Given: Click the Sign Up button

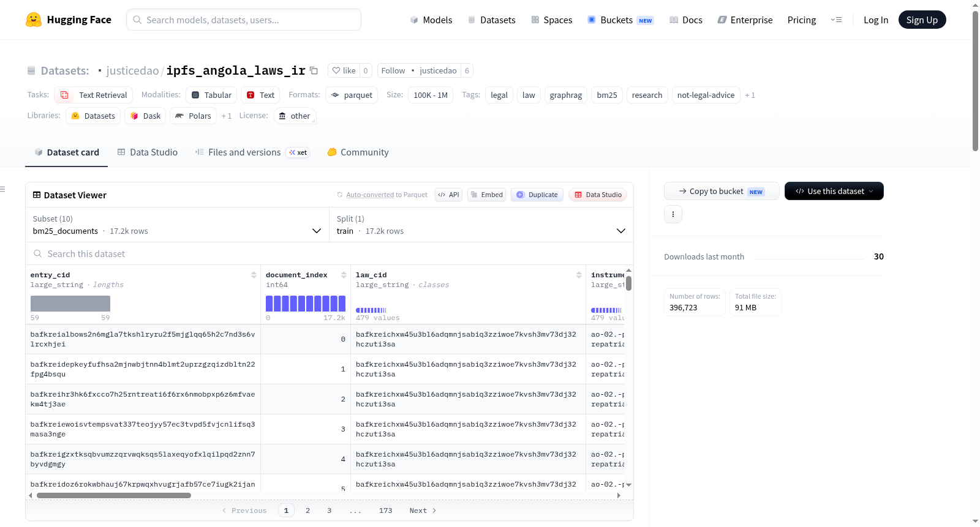Looking at the screenshot, I should pos(922,20).
